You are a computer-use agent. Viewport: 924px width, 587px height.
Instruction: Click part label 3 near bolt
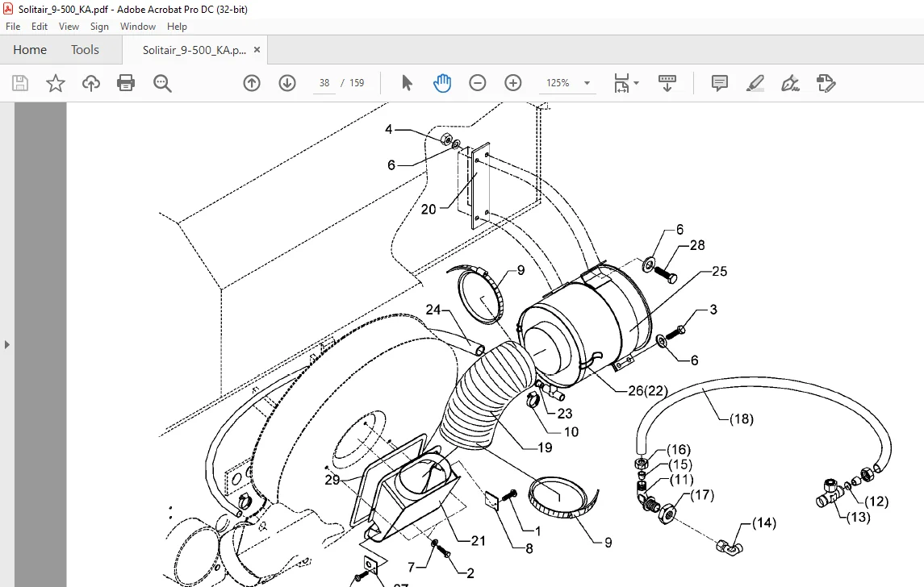[x=713, y=310]
